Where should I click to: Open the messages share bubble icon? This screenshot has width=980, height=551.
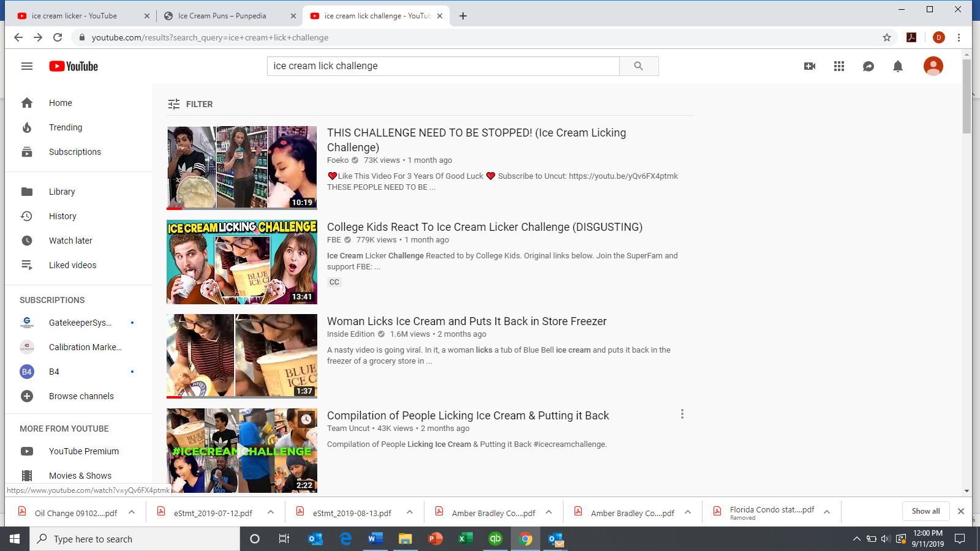click(x=869, y=66)
